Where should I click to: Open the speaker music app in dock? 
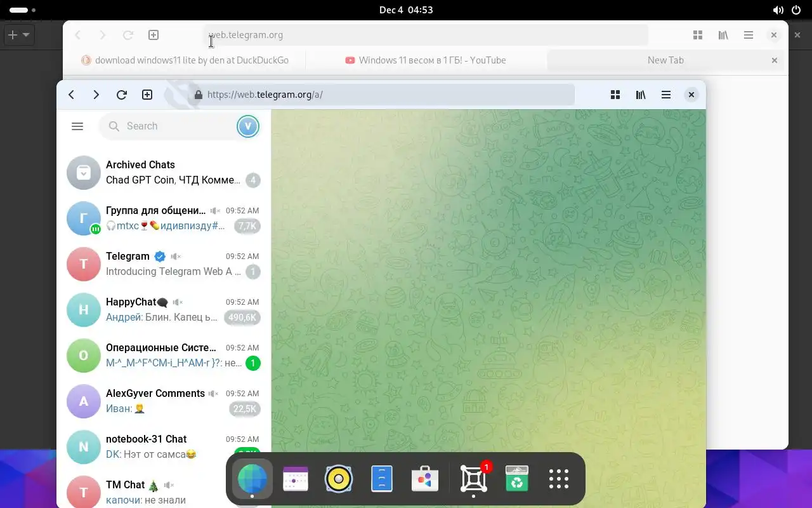pyautogui.click(x=339, y=479)
